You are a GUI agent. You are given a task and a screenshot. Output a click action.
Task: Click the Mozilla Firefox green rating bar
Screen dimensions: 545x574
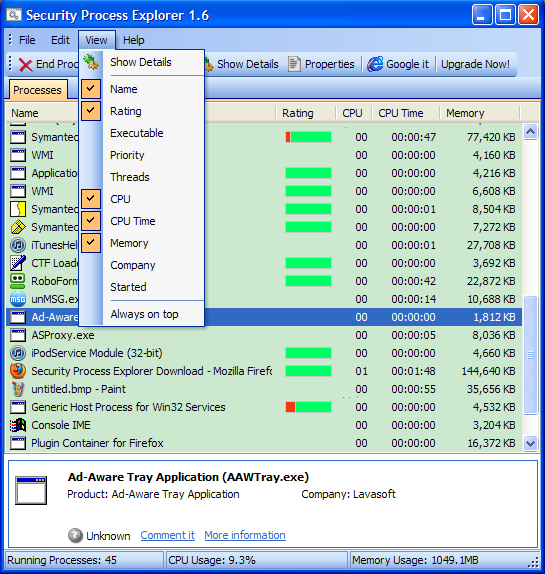(x=309, y=371)
